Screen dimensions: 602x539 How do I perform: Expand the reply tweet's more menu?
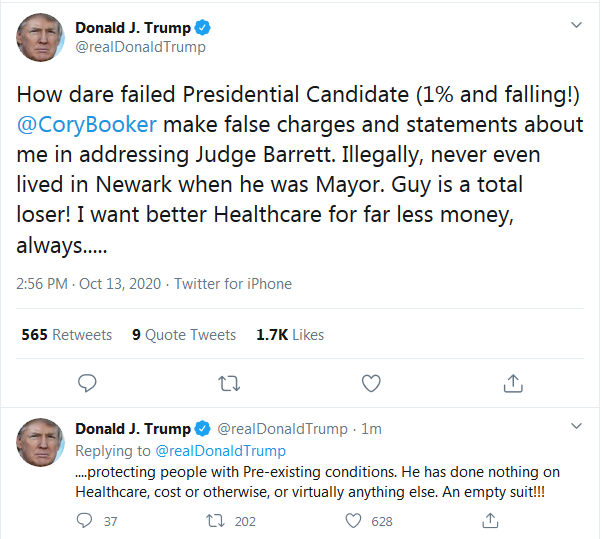tap(576, 427)
